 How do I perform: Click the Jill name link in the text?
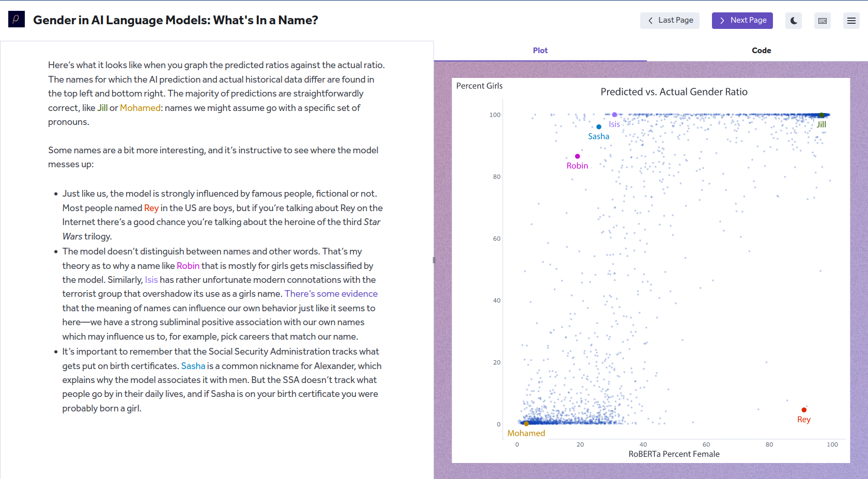click(102, 108)
